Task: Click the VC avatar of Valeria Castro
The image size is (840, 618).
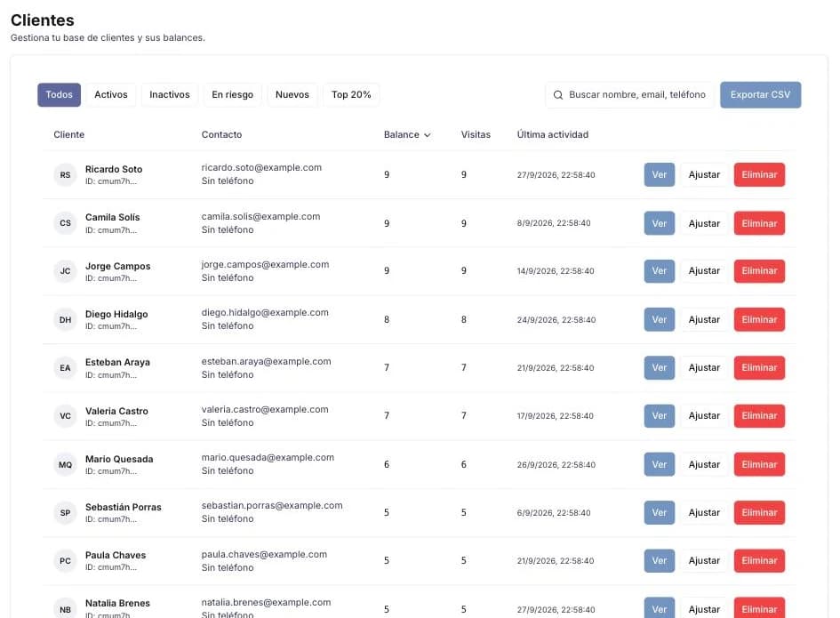Action: (x=65, y=416)
